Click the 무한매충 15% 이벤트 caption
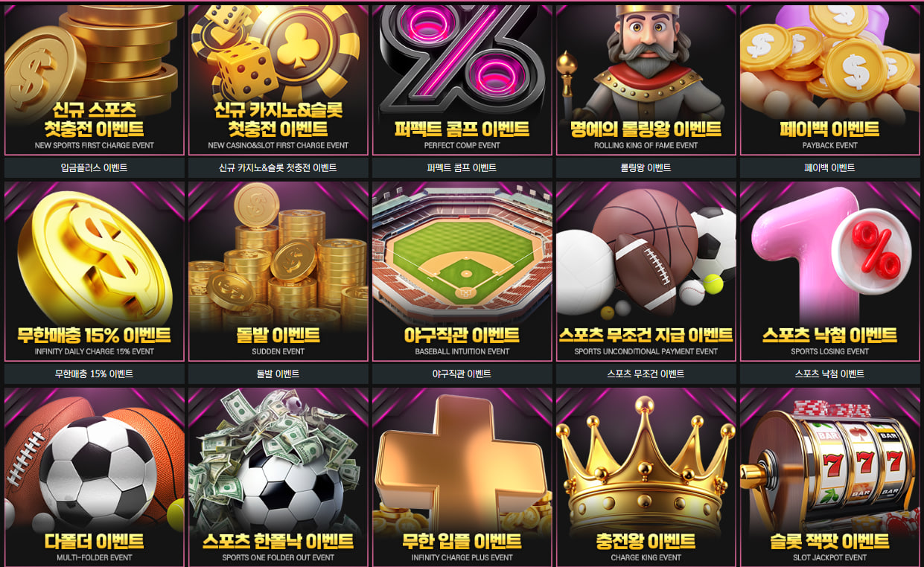This screenshot has width=924, height=567. [94, 374]
